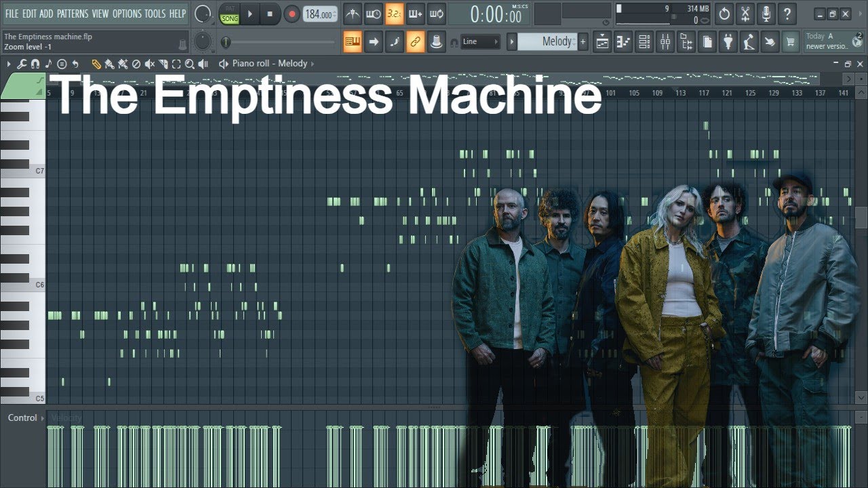The height and width of the screenshot is (488, 868).
Task: Open the audio editor scissors icon
Action: tap(745, 14)
